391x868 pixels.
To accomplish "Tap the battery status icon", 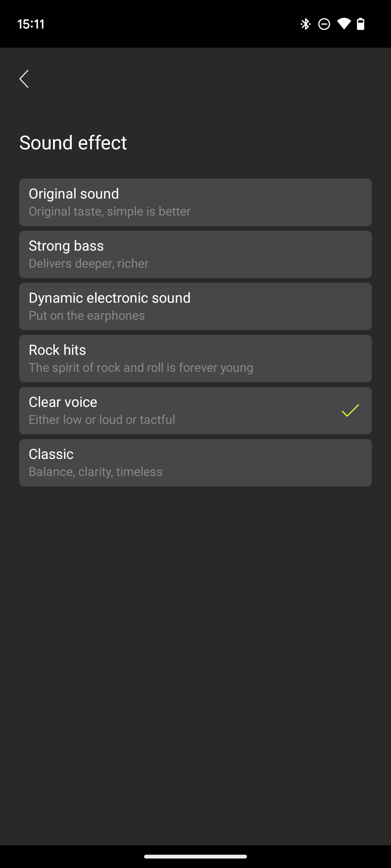I will point(361,24).
